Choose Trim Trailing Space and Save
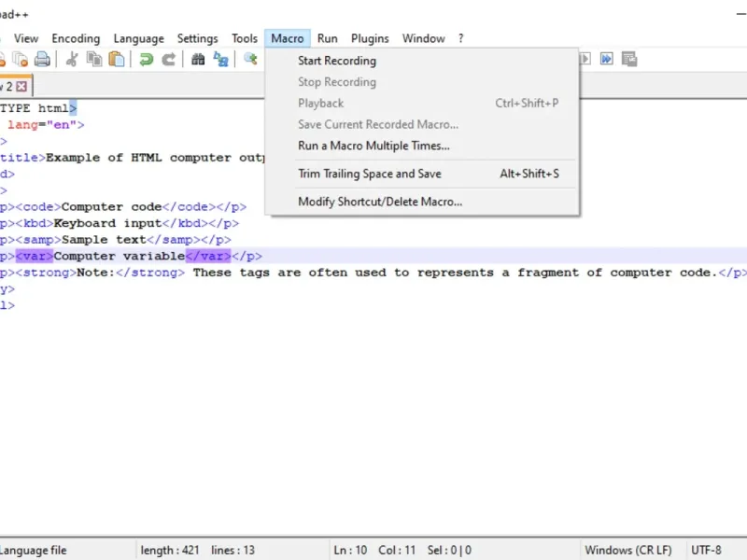The width and height of the screenshot is (747, 560). (422, 174)
